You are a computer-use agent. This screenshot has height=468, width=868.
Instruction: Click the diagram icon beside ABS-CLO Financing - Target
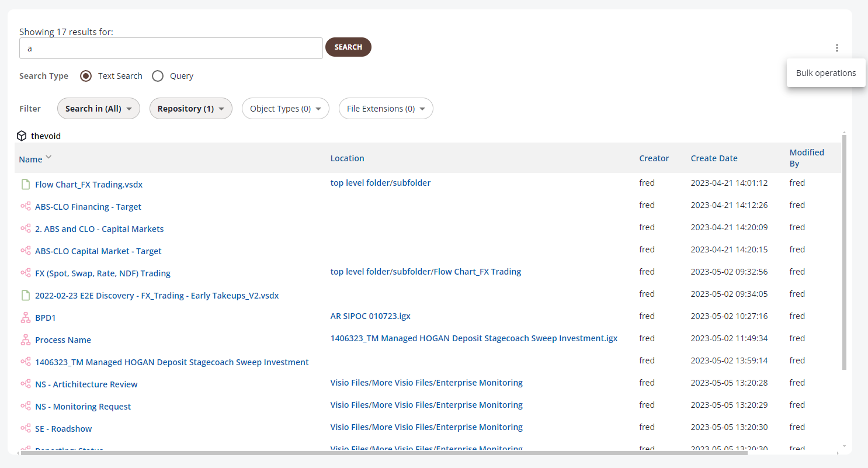(x=25, y=207)
